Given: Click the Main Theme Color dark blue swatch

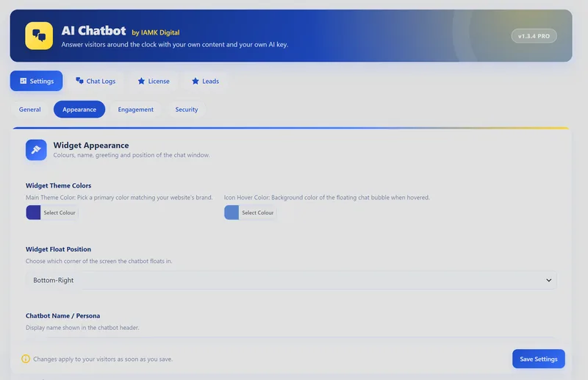Looking at the screenshot, I should (33, 212).
